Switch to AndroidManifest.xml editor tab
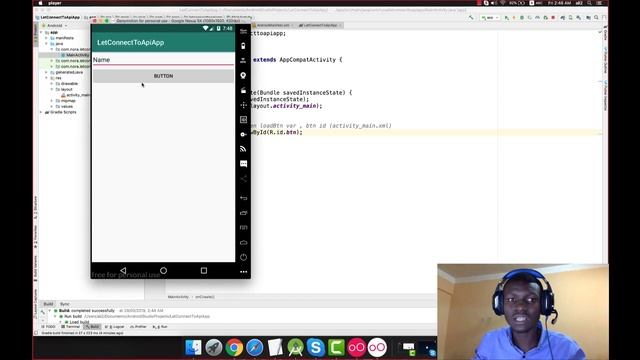The height and width of the screenshot is (360, 640). pyautogui.click(x=273, y=25)
